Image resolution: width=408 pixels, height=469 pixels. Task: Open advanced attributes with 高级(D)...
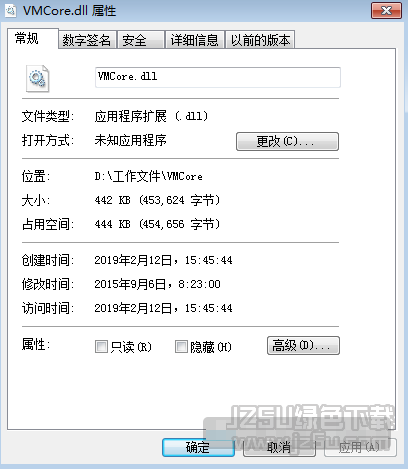pyautogui.click(x=303, y=346)
